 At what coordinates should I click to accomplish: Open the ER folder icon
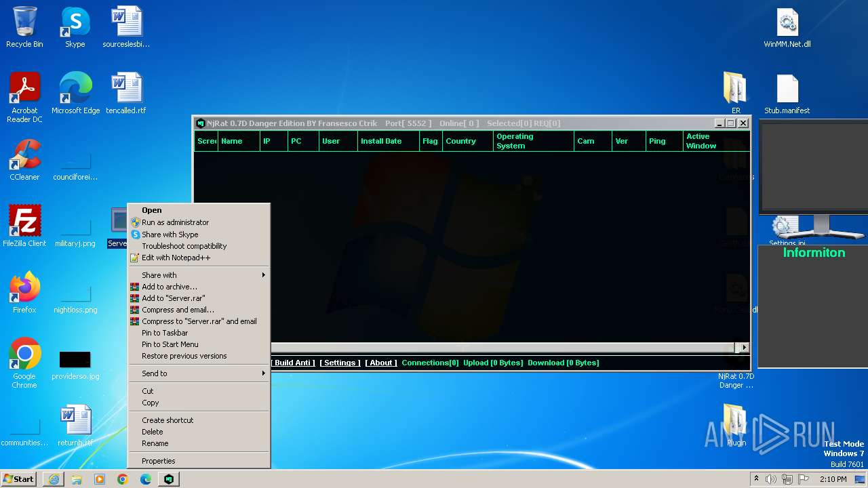click(736, 94)
